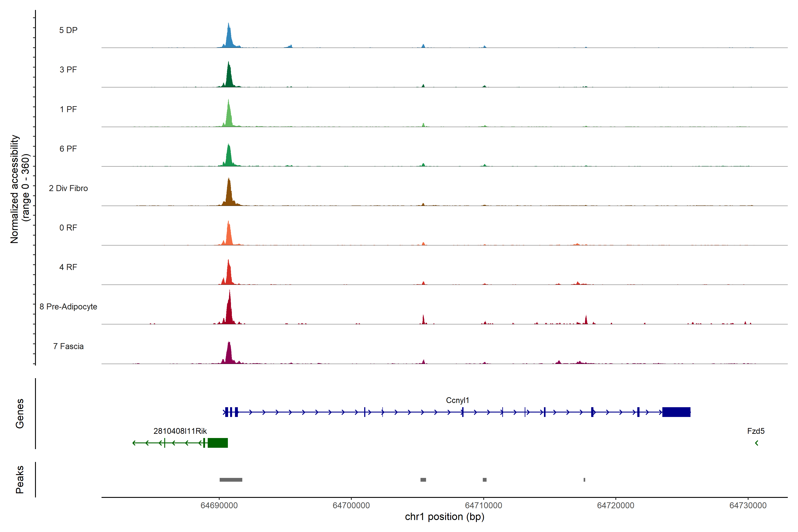
Task: Click the widest gray peak bar
Action: [x=231, y=480]
